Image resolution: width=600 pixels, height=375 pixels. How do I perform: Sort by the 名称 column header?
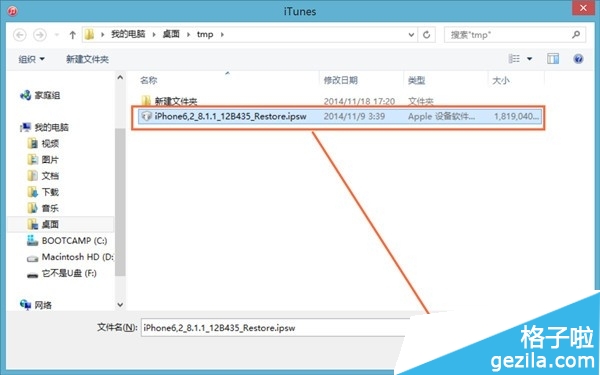(148, 80)
